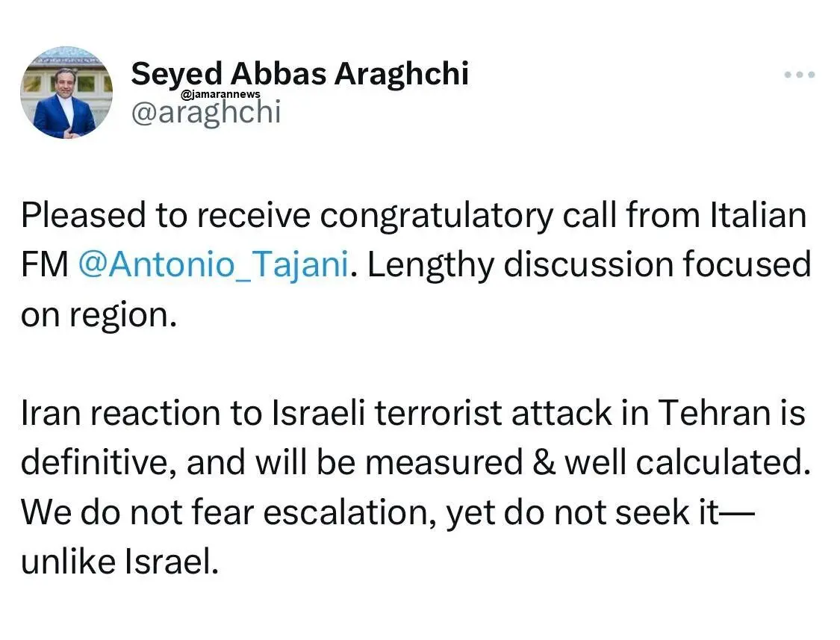Click the 'definitive, and will be measured' line
Screen dimensions: 840x640
point(416,462)
